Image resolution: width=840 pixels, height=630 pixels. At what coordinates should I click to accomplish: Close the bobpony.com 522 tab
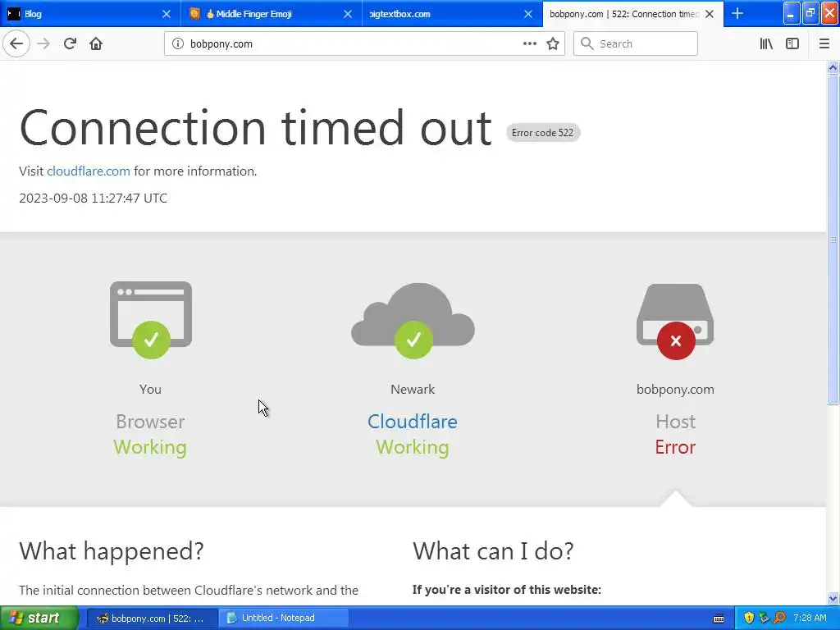pyautogui.click(x=710, y=14)
